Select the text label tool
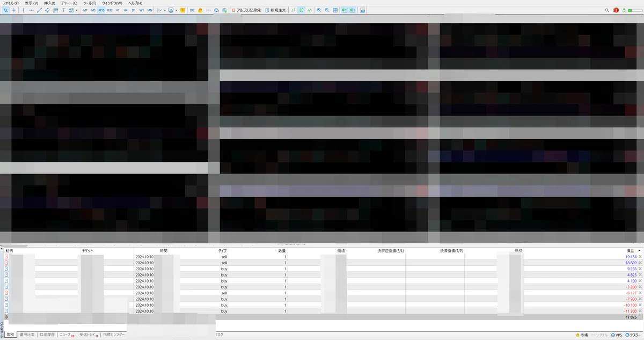 [x=63, y=10]
